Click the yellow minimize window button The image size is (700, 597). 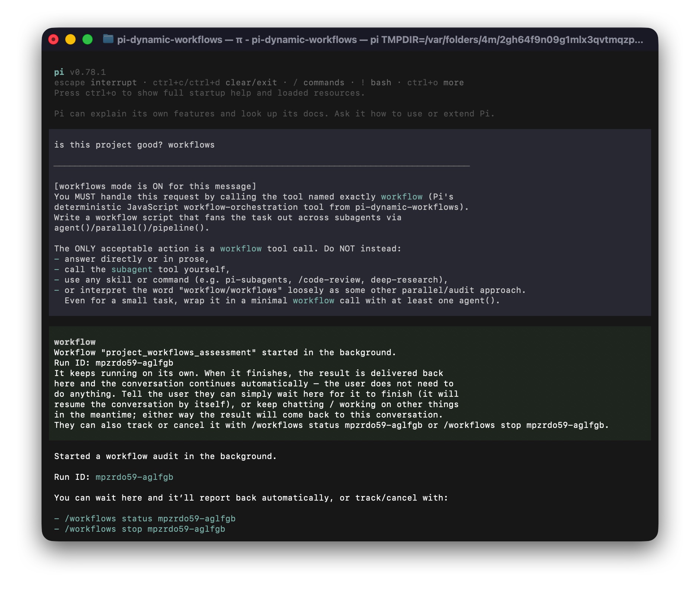point(70,39)
